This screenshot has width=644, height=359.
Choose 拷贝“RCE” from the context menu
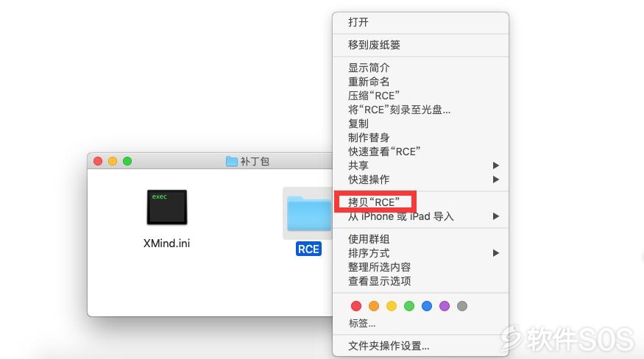(x=420, y=202)
